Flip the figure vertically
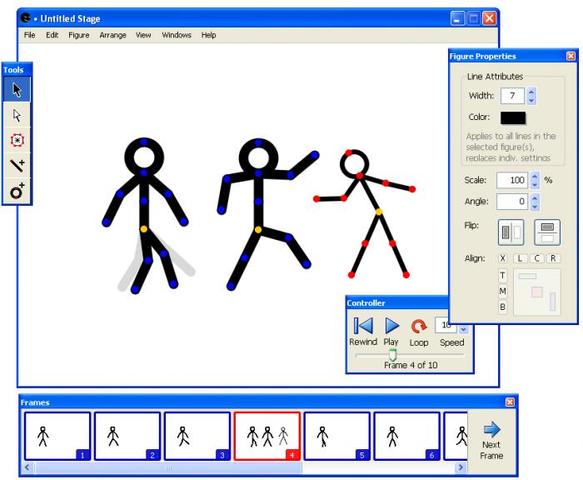Image resolution: width=583 pixels, height=480 pixels. click(x=547, y=232)
